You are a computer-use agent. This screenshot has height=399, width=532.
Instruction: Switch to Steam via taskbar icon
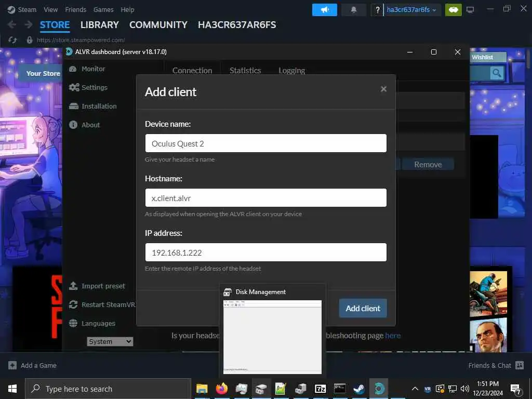(360, 389)
